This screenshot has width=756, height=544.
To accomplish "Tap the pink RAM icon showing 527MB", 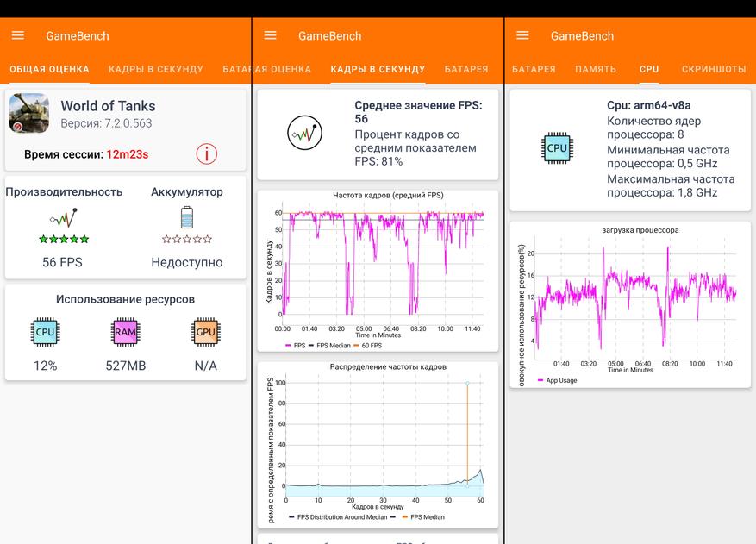I will [125, 332].
